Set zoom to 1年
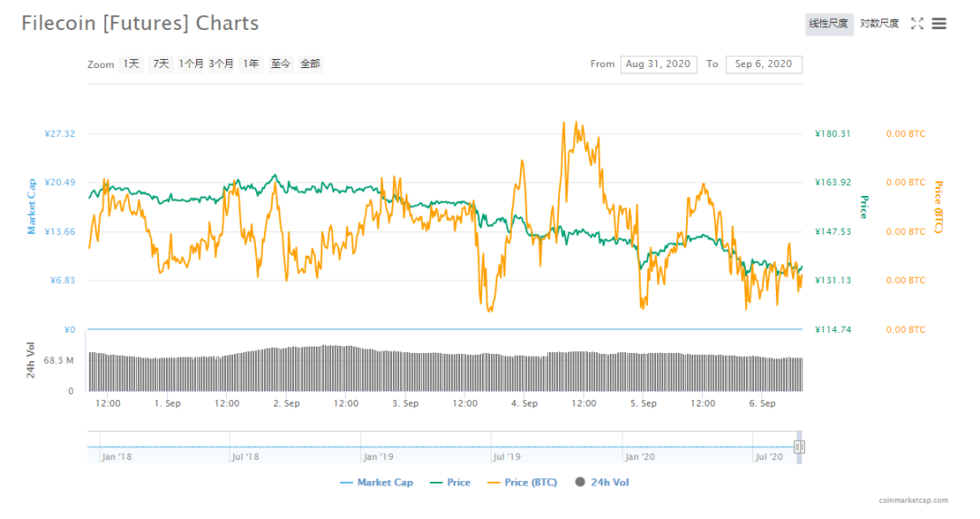 pos(251,64)
